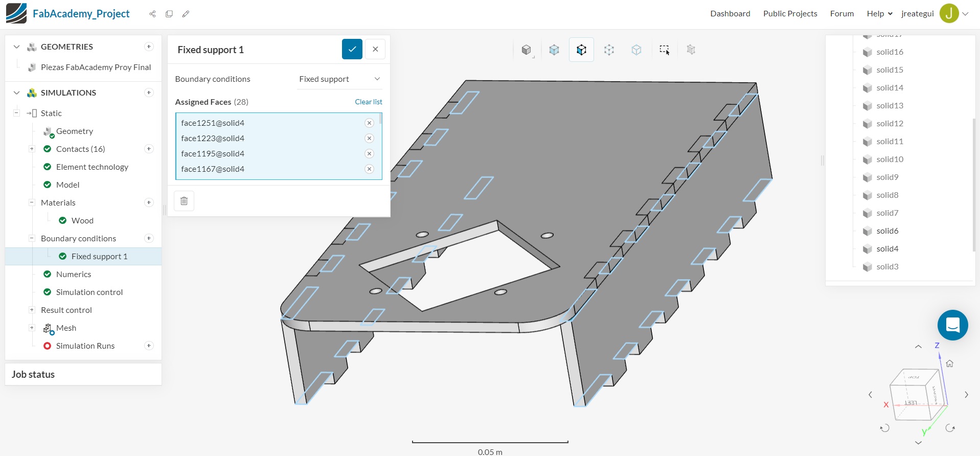The height and width of the screenshot is (456, 980).
Task: Click the geometry list scrollbar
Action: (x=973, y=184)
